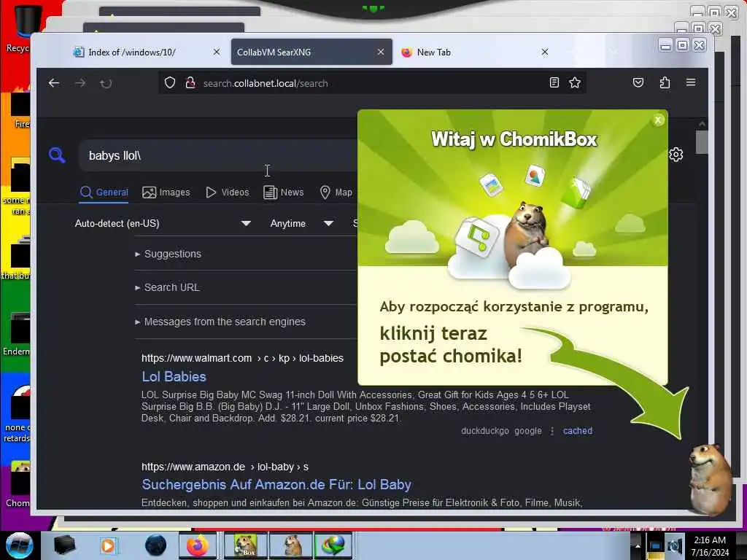This screenshot has height=560, width=747.
Task: Click the result options three-dot icon
Action: (552, 430)
